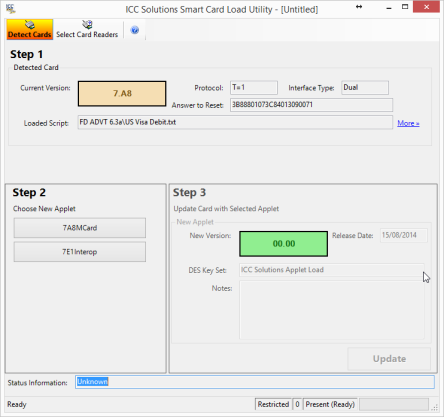Click the Update button

[389, 359]
